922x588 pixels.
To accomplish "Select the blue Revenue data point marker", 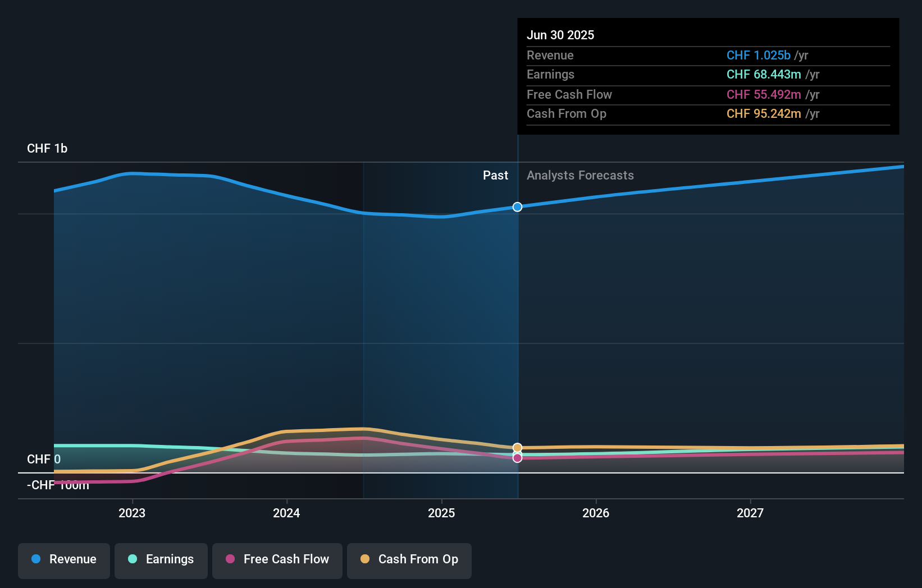I will point(517,206).
